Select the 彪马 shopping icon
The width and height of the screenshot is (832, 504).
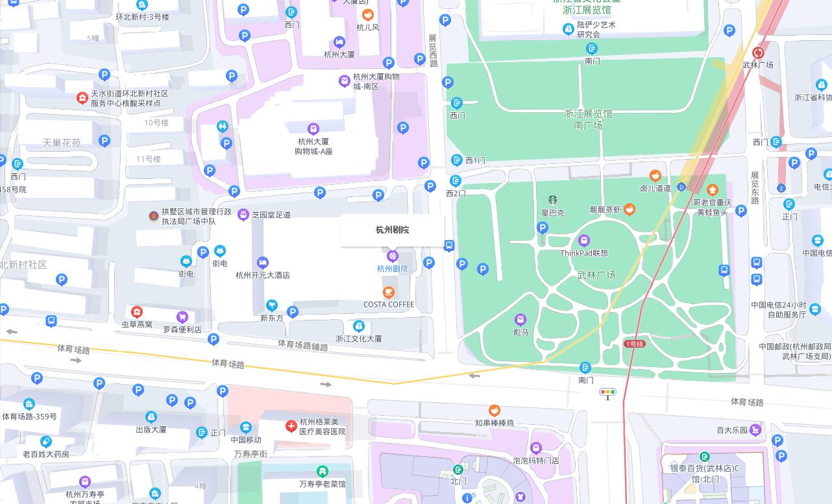coord(520,320)
